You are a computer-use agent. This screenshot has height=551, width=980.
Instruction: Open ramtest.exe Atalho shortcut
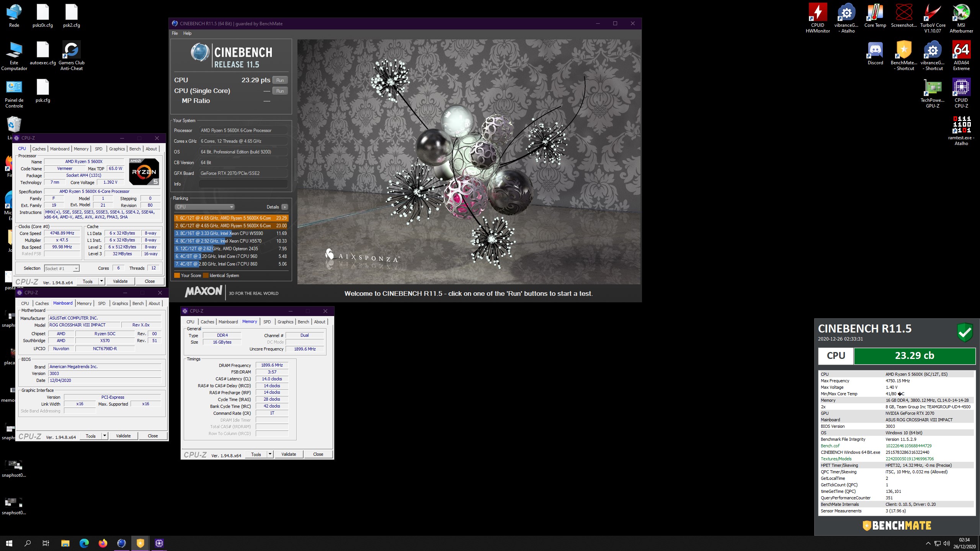[x=961, y=130]
